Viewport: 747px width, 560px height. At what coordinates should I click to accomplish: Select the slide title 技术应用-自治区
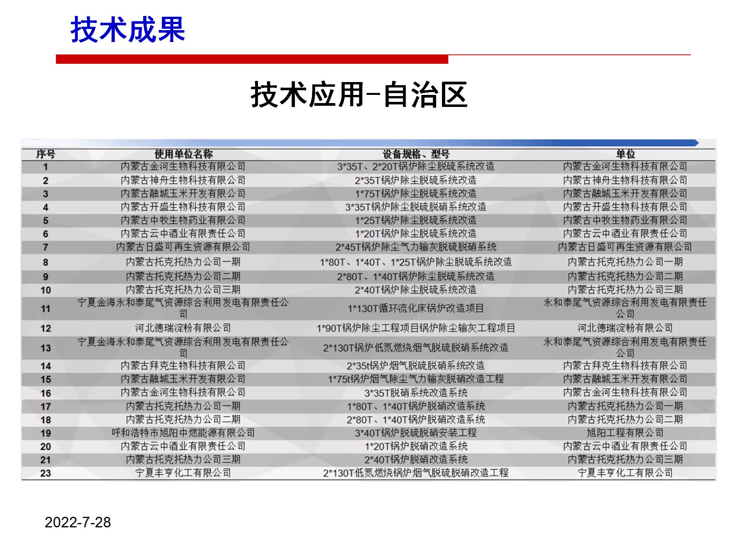tap(359, 94)
